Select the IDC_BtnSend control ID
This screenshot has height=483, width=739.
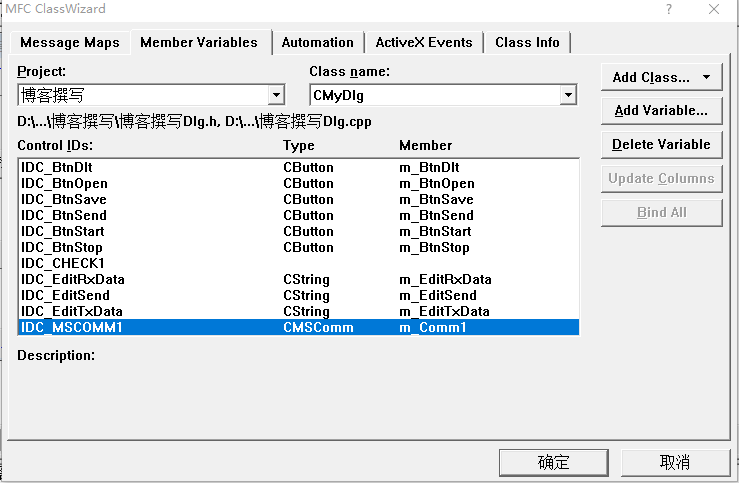(64, 215)
